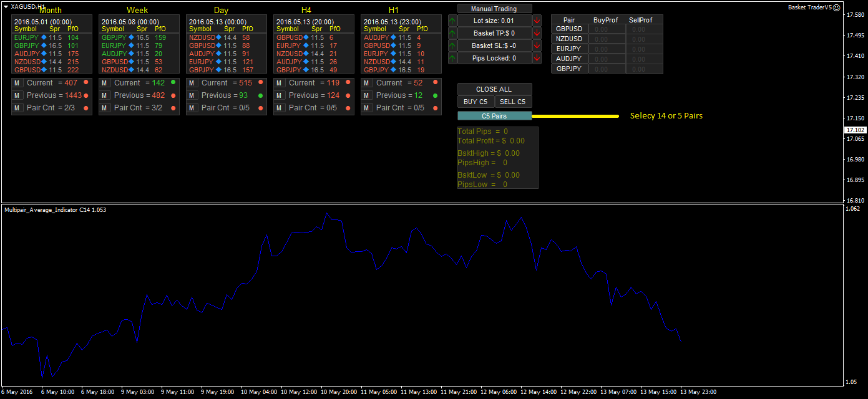Click the M button in H1's Pair Cnt = 0/5 row
Screen dimensions: 868x399
point(366,108)
